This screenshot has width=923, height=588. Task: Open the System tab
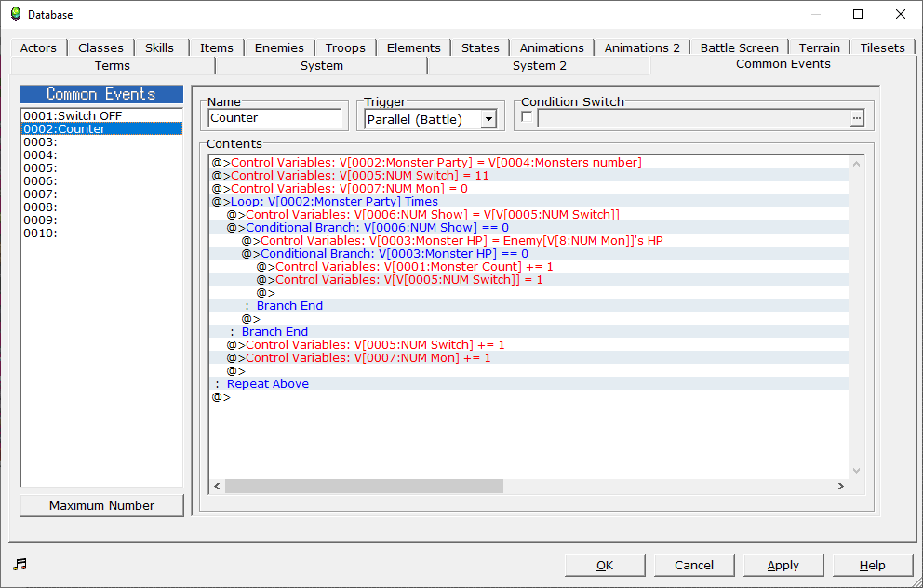(321, 65)
